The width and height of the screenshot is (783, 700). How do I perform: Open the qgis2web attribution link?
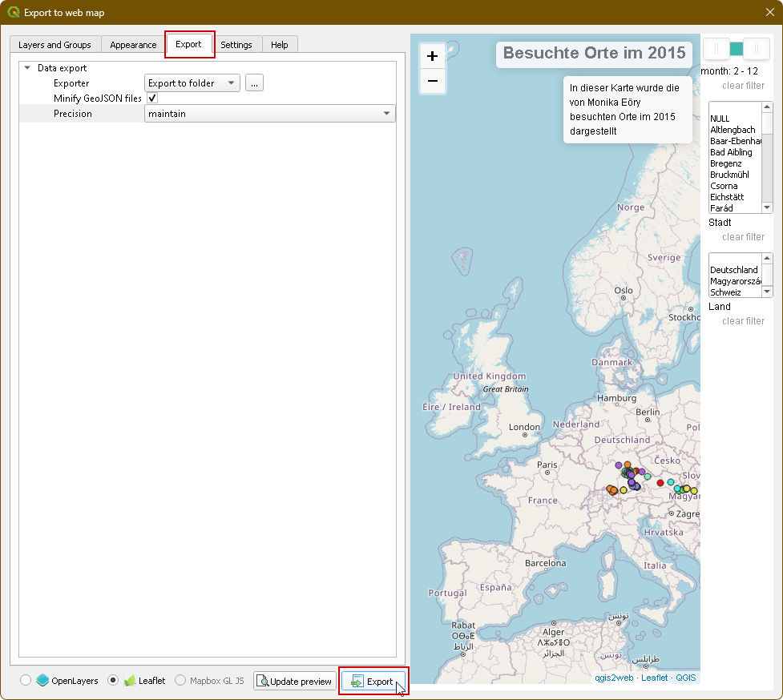pos(615,678)
